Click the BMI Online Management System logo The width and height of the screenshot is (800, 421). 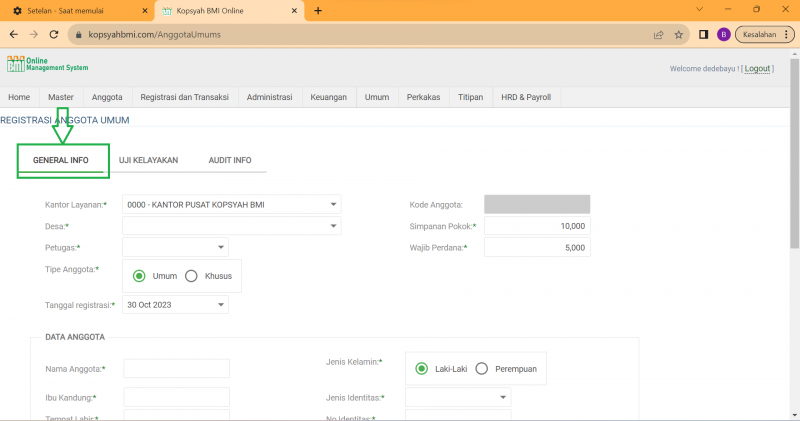(x=47, y=64)
